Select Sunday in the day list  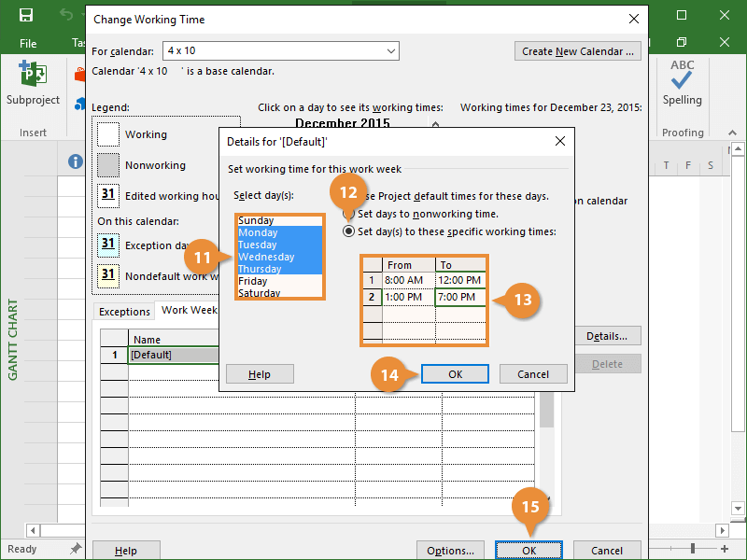(256, 221)
